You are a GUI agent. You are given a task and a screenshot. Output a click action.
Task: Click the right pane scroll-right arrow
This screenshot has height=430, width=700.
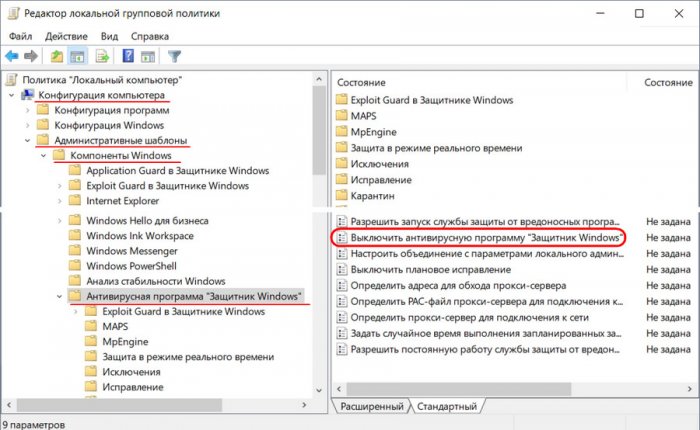[x=689, y=389]
